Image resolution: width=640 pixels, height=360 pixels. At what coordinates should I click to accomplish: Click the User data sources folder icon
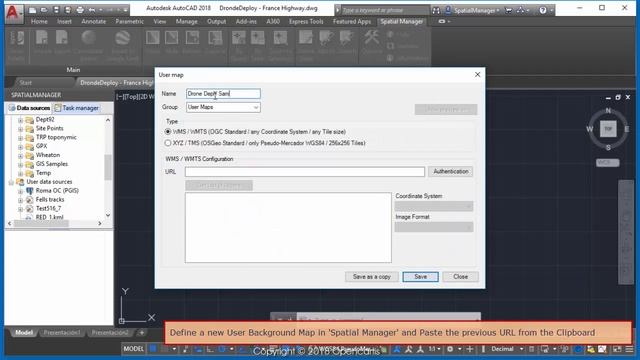coord(20,182)
